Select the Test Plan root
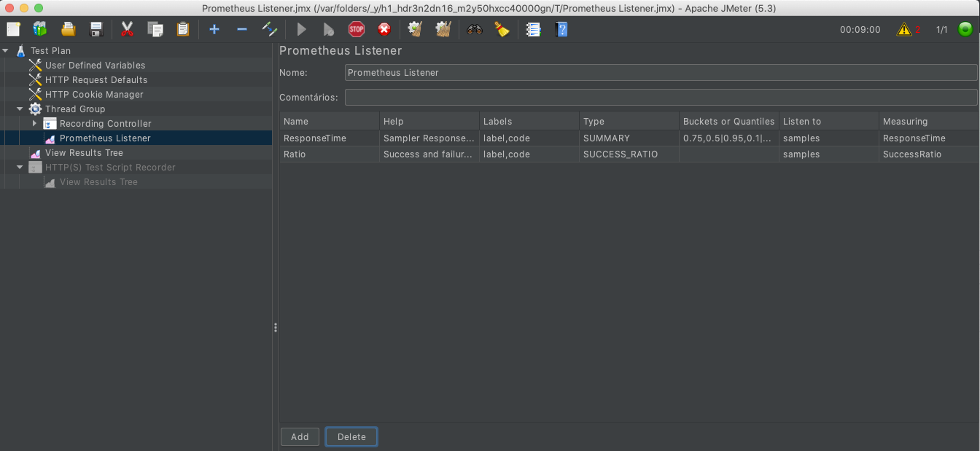 tap(50, 51)
